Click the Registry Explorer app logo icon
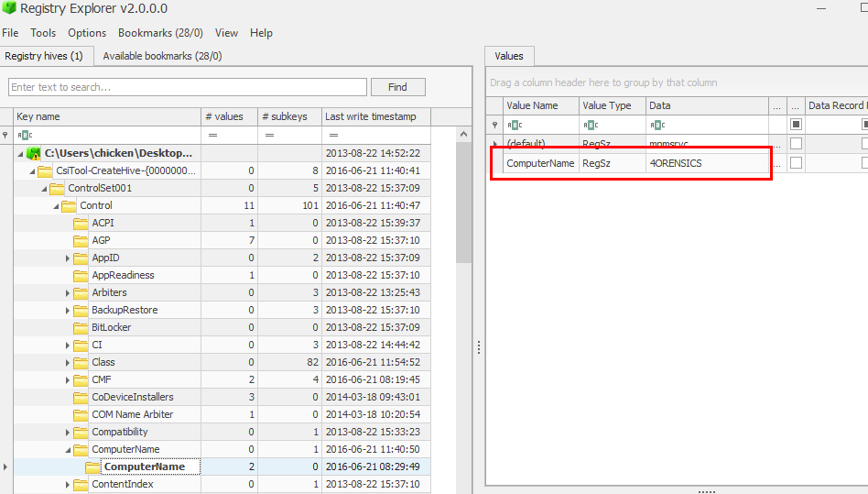 pos(9,8)
